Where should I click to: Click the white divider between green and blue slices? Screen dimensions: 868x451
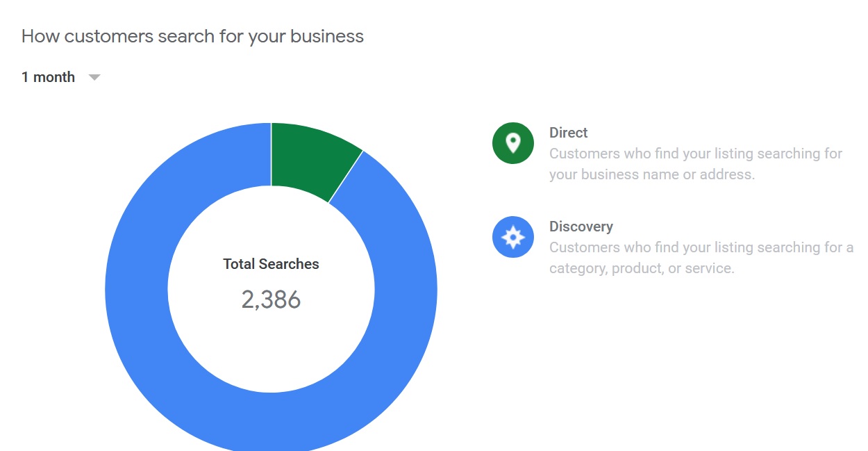346,177
